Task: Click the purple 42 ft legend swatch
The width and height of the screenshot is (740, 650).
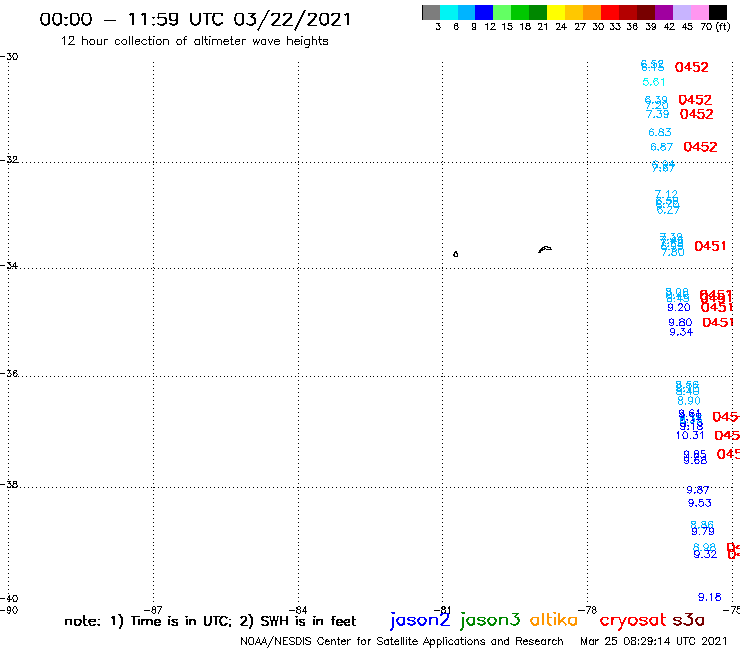Action: [664, 12]
